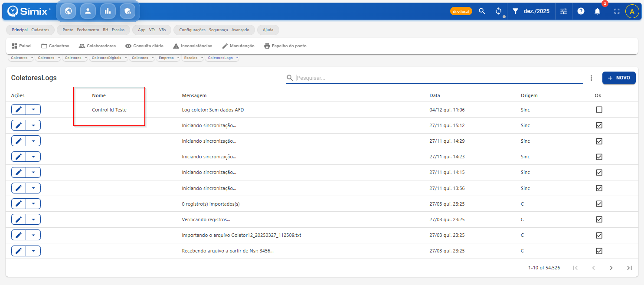Open the user avatar 'A'

632,11
